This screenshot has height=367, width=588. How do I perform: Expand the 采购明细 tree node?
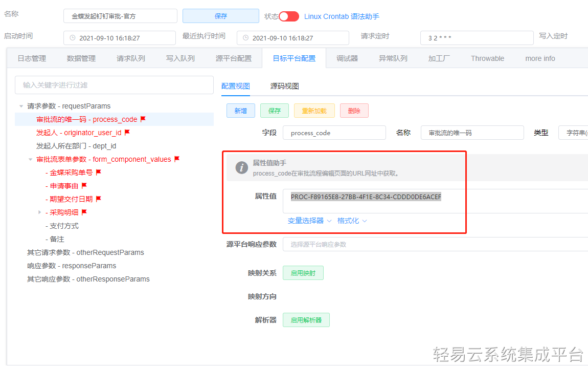(40, 212)
